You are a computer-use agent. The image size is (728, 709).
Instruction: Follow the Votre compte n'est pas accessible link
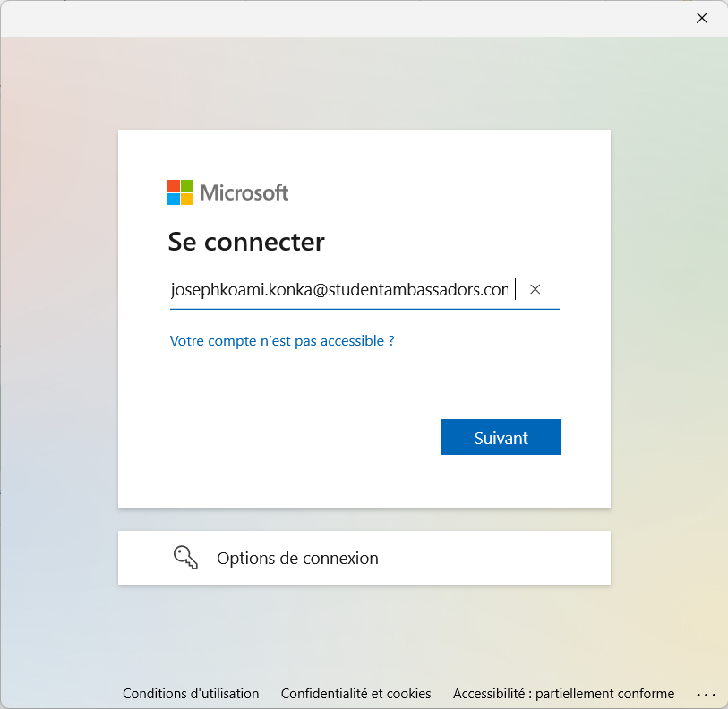[282, 341]
